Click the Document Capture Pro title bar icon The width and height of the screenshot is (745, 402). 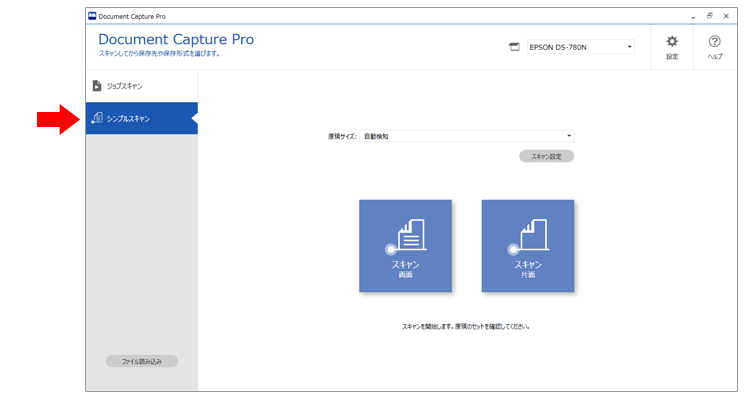[x=93, y=16]
